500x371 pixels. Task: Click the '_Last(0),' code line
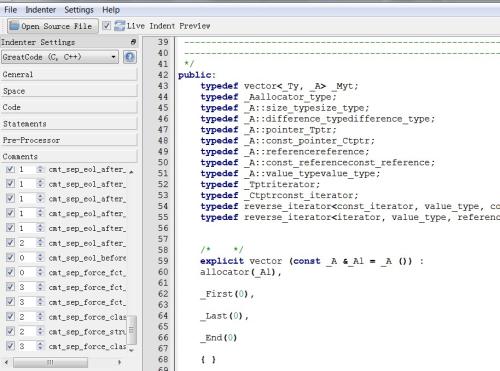(224, 316)
